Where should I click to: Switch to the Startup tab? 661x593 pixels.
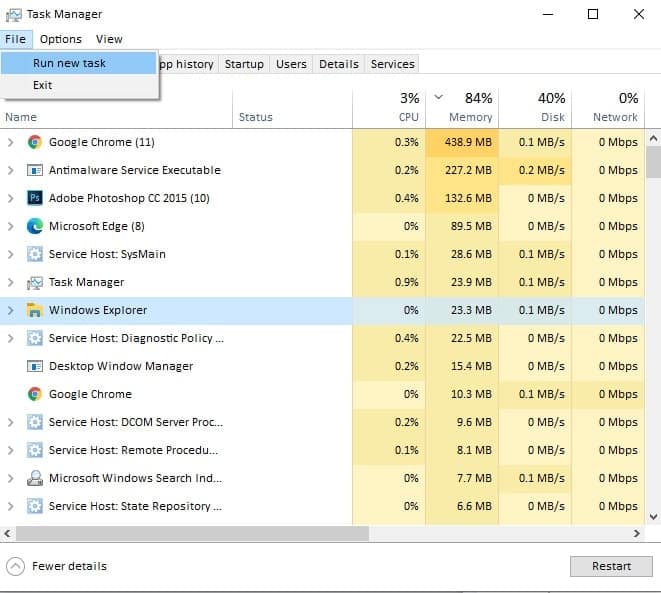(244, 64)
